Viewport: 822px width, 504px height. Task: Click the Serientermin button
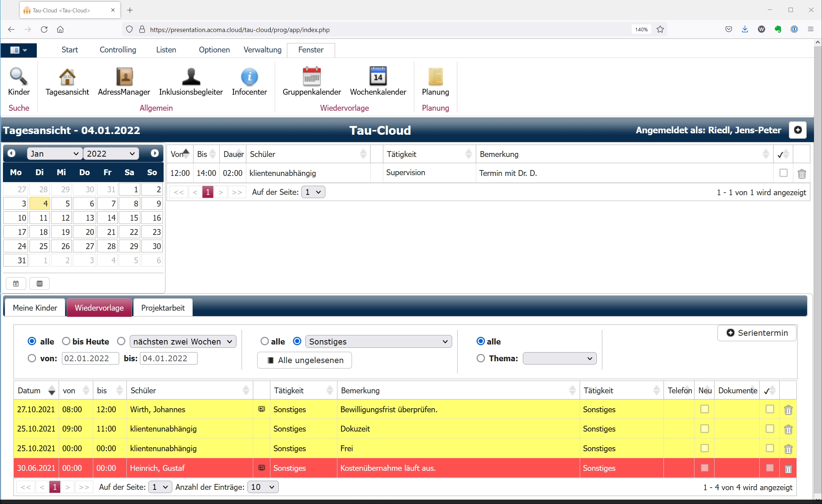click(757, 333)
